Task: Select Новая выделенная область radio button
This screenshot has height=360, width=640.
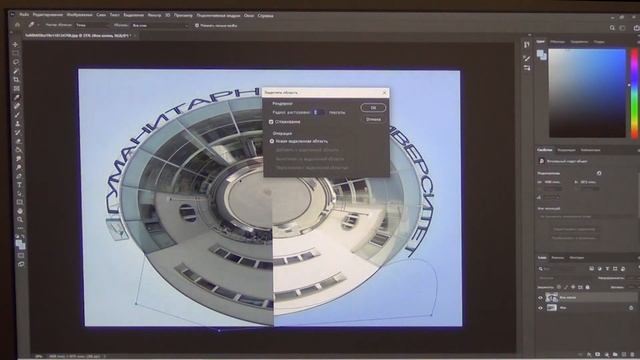Action: click(272, 141)
